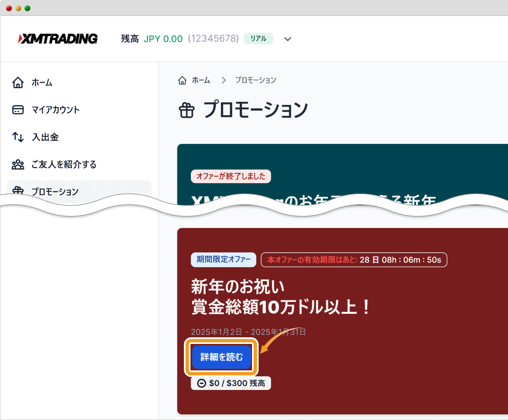Image resolution: width=508 pixels, height=420 pixels.
Task: Open マイアカウント in the sidebar
Action: point(56,110)
